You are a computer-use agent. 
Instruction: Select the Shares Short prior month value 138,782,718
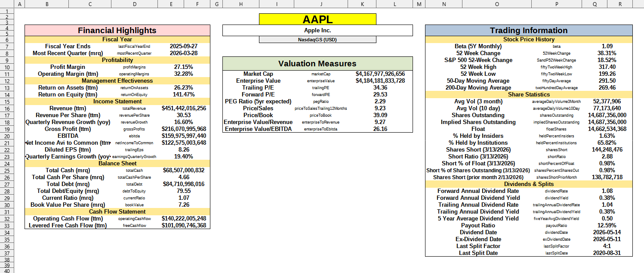pyautogui.click(x=607, y=177)
